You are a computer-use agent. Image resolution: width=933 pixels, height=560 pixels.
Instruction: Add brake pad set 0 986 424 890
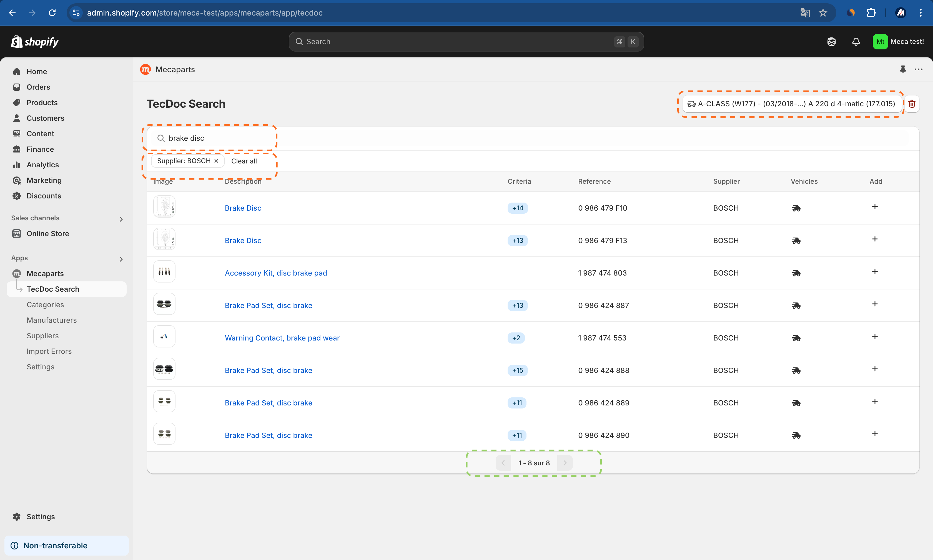click(875, 433)
